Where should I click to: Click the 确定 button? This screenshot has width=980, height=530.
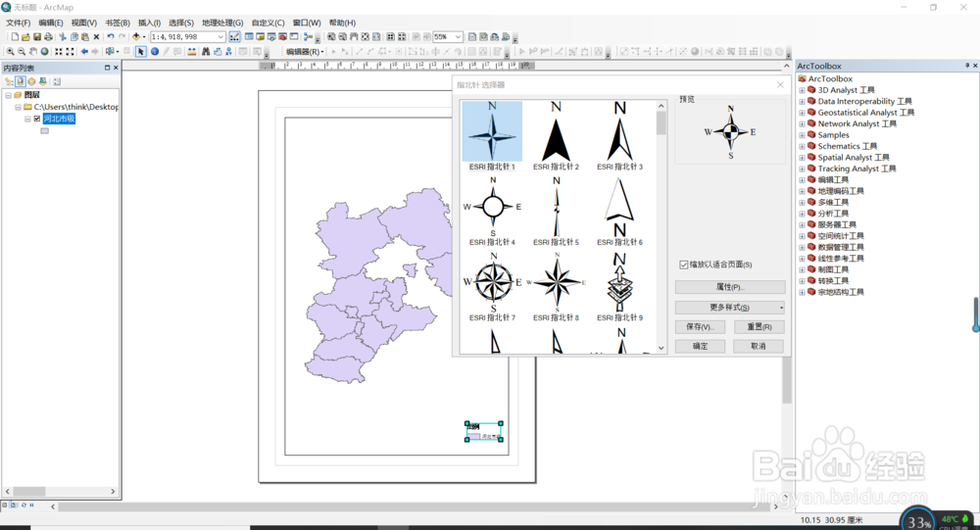(700, 346)
